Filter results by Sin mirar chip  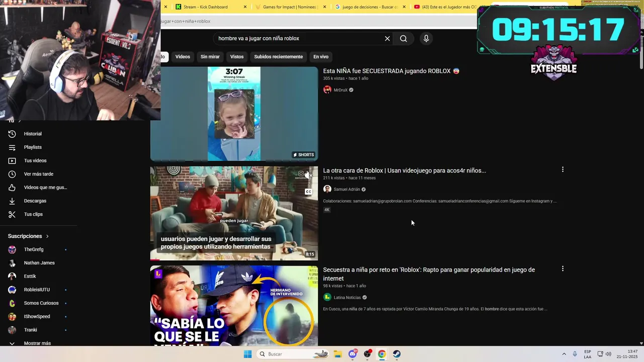(x=210, y=57)
